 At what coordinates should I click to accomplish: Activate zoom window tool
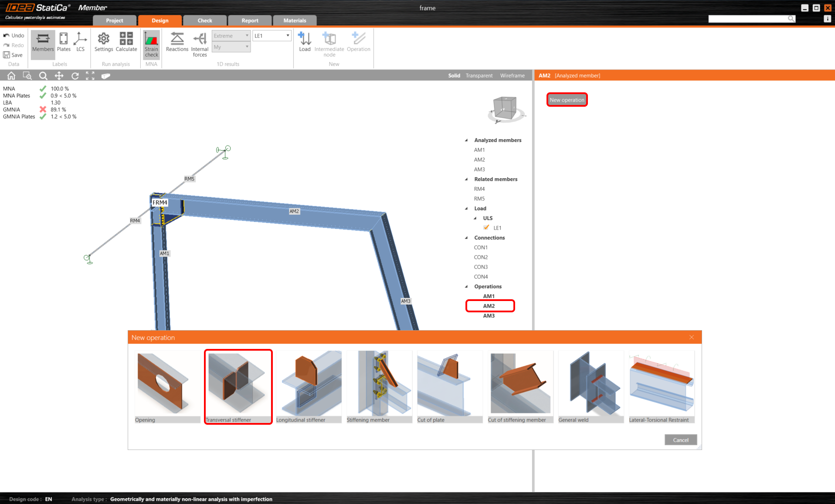coord(27,76)
